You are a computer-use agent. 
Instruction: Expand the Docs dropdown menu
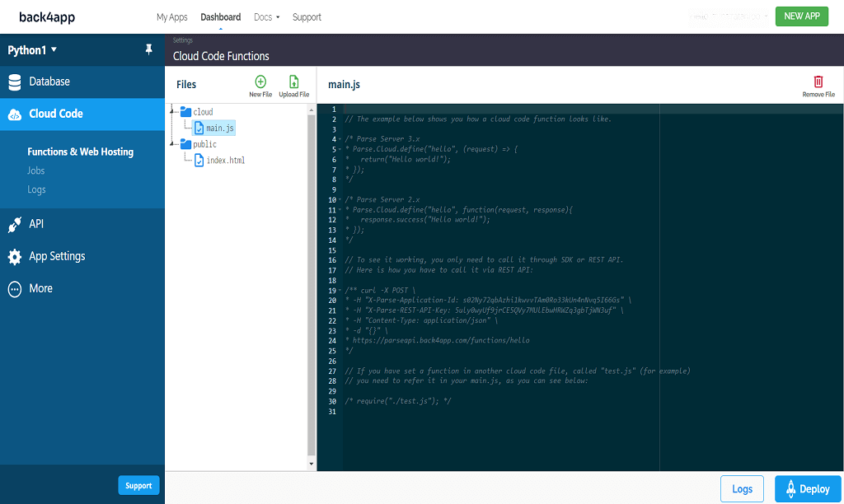(266, 17)
